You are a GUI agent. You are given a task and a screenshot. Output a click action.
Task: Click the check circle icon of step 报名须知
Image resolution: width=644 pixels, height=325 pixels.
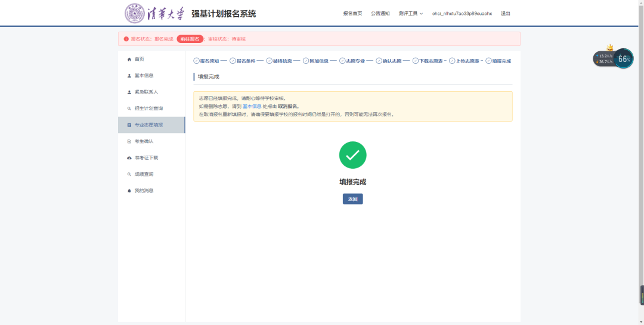196,61
